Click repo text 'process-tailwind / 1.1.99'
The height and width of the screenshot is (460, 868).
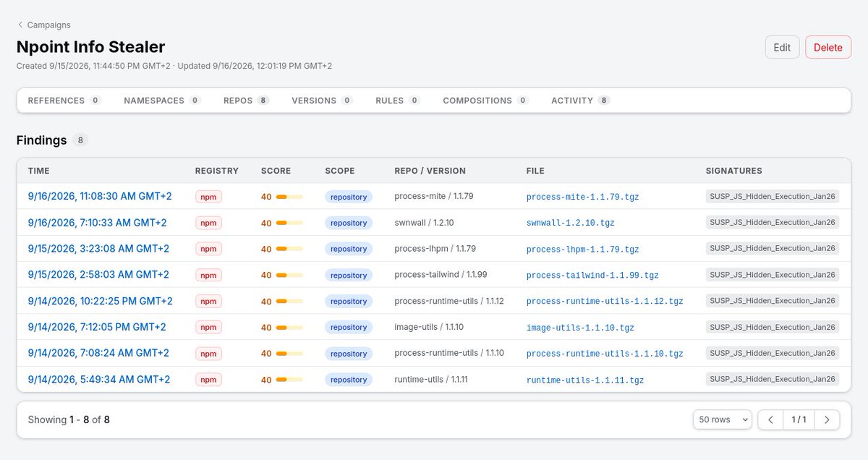click(441, 275)
